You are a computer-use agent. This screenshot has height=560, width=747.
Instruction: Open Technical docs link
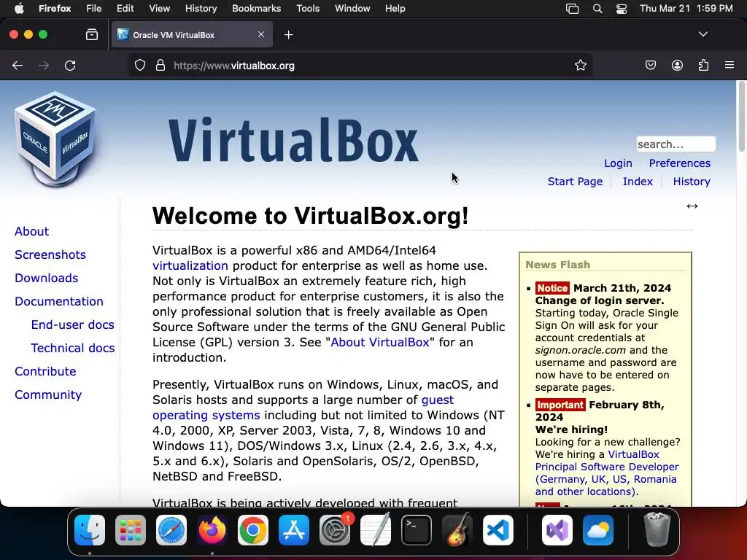(x=72, y=348)
